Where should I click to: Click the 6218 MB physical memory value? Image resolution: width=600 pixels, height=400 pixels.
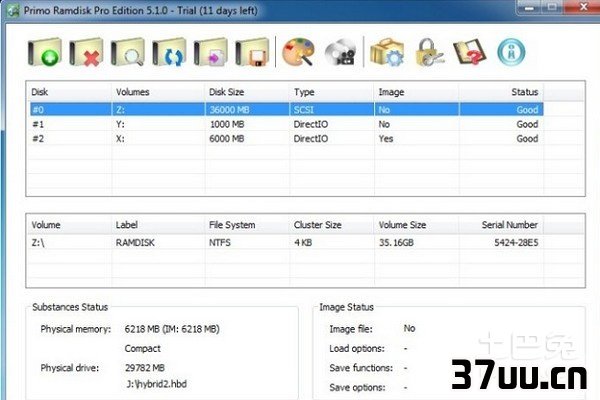pos(172,329)
